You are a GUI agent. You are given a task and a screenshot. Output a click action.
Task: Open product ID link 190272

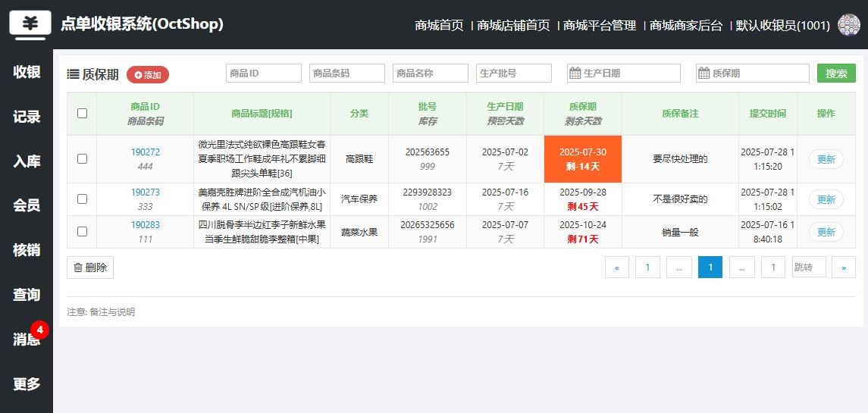145,152
